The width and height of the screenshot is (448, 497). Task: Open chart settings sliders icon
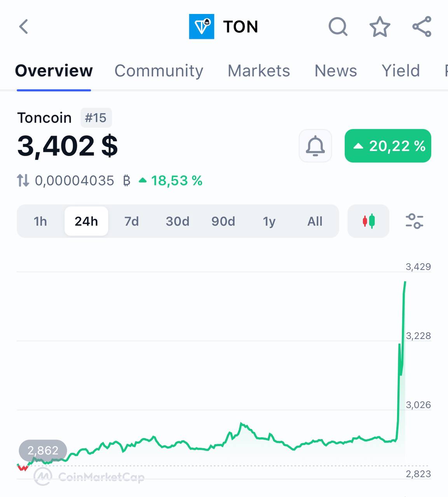(x=414, y=221)
